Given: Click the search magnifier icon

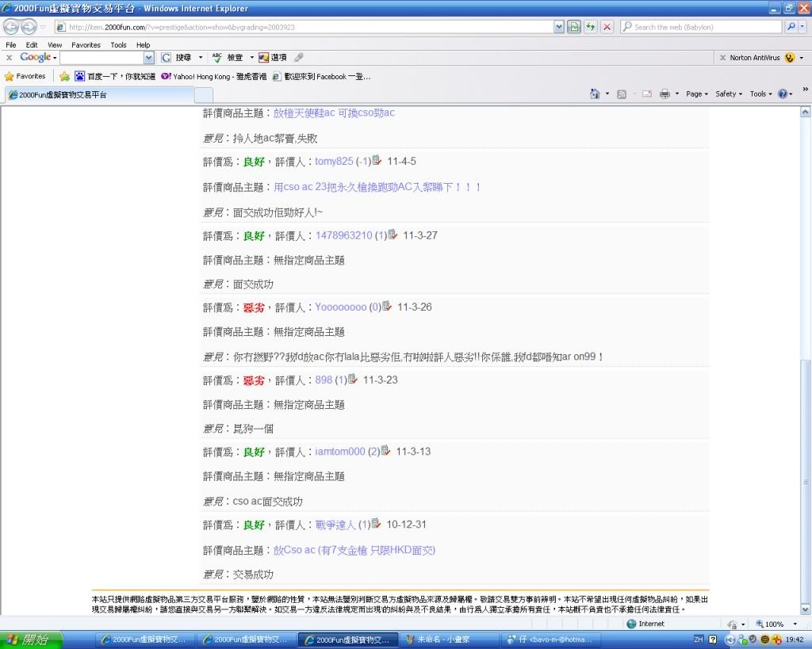Looking at the screenshot, I should point(791,27).
